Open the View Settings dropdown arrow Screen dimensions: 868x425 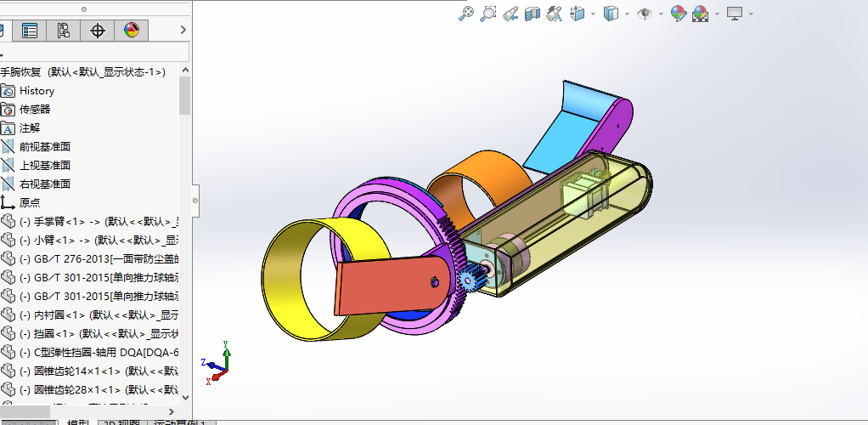[x=751, y=14]
